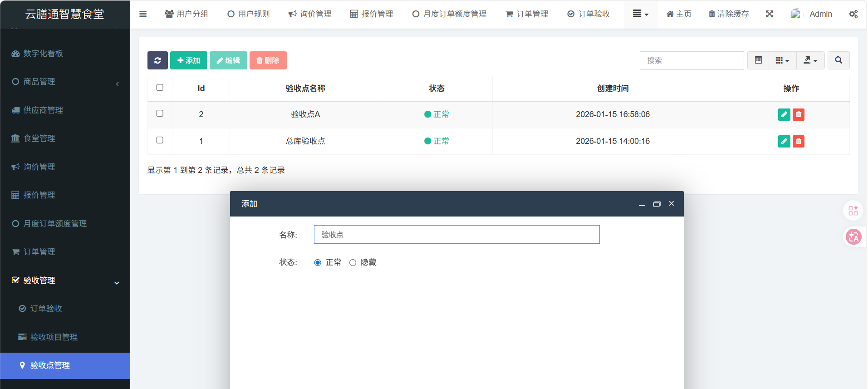Click the hamburger sidebar toggle icon

tap(143, 14)
